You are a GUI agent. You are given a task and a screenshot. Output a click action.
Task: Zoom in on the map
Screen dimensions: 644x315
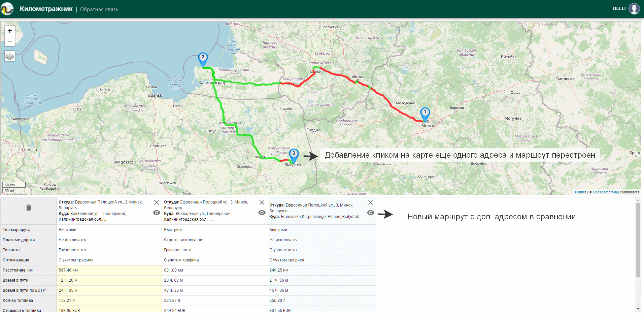pos(10,31)
